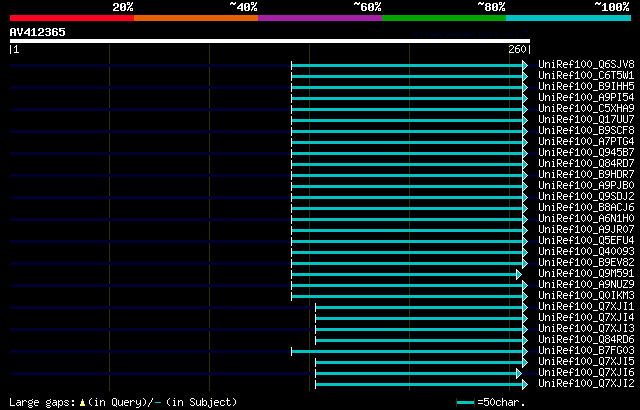
Task: Open the UniRef100_B7FG03 entry
Action: (586, 351)
